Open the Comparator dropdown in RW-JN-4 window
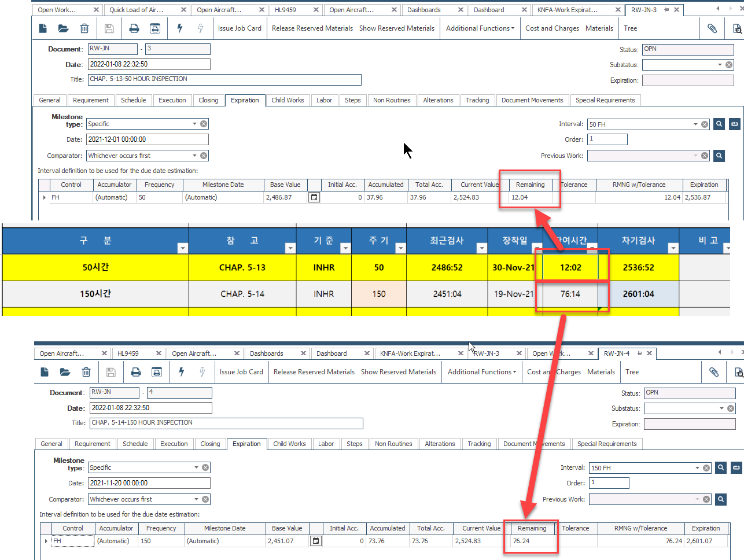Screen dimensions: 744x560 click(x=196, y=499)
